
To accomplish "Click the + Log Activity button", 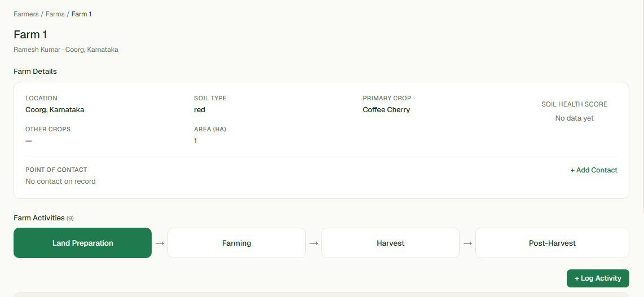I will pyautogui.click(x=598, y=278).
